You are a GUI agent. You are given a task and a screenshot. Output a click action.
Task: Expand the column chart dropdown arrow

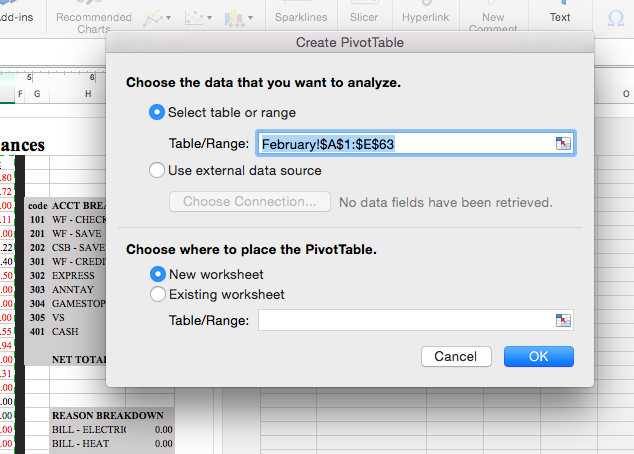point(251,18)
